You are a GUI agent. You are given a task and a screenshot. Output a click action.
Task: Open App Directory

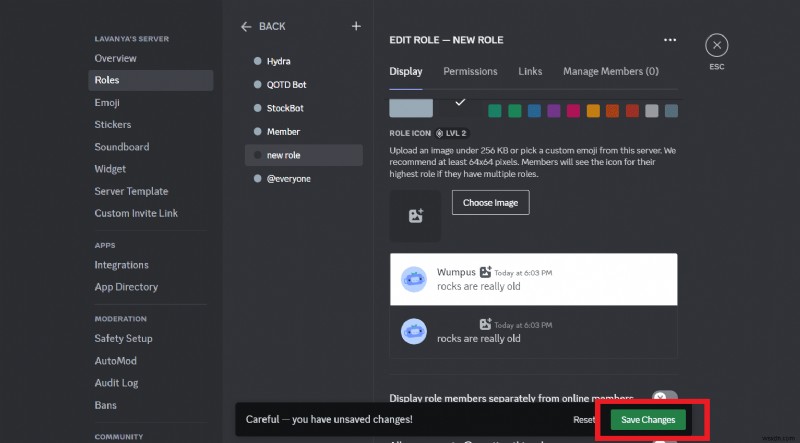[x=151, y=287]
